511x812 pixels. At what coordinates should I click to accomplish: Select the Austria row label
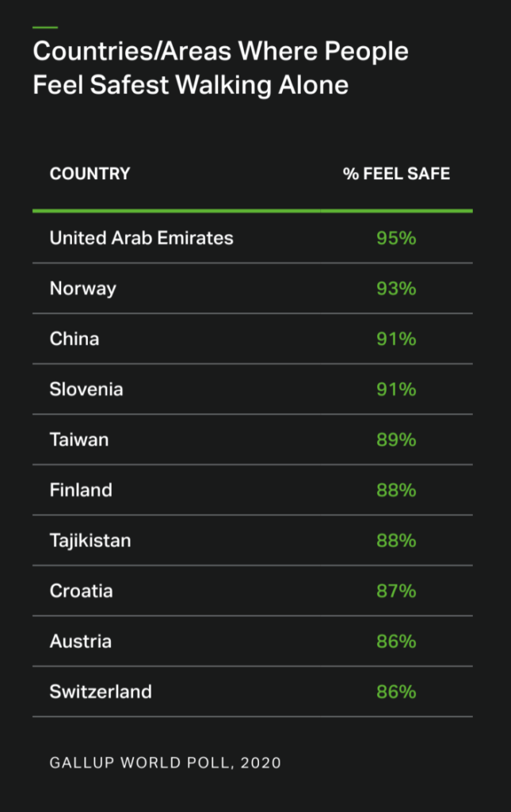point(80,641)
